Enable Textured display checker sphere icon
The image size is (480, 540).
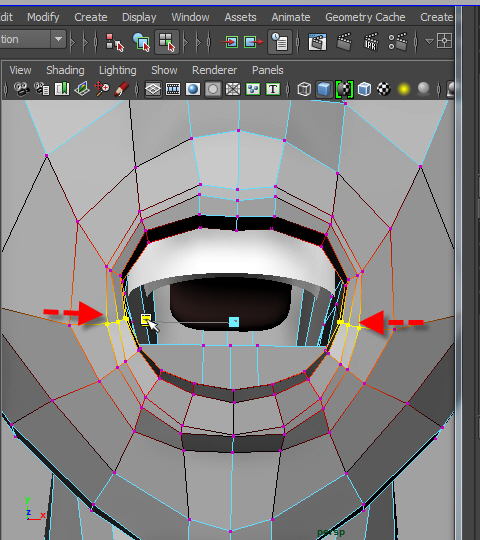384,90
